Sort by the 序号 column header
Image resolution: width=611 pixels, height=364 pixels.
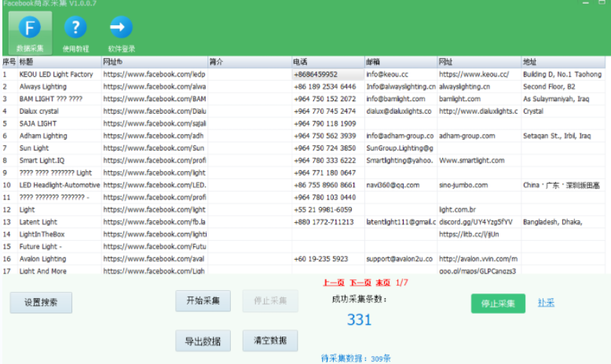(9, 62)
